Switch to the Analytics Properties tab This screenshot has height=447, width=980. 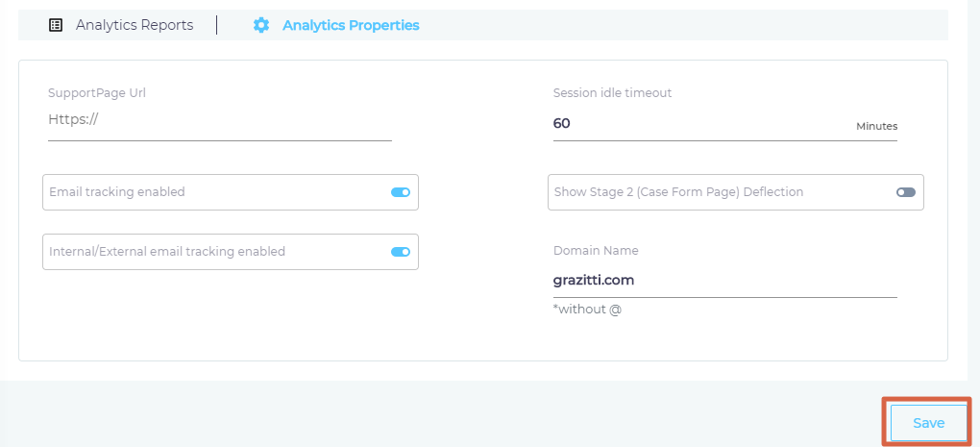click(336, 25)
